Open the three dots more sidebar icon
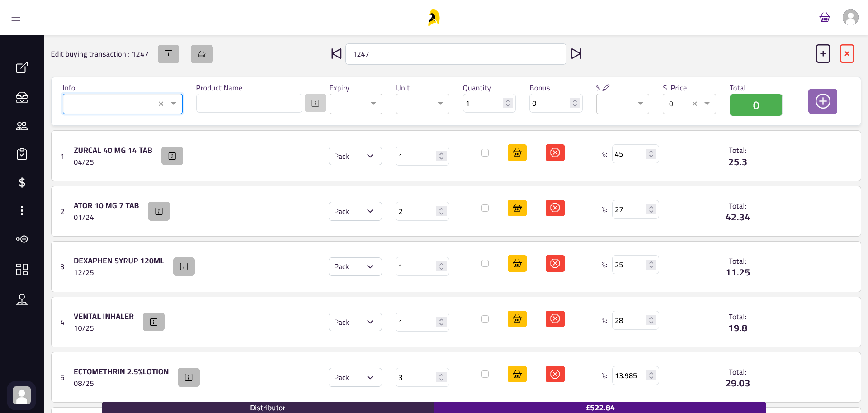Image resolution: width=868 pixels, height=413 pixels. pyautogui.click(x=22, y=210)
